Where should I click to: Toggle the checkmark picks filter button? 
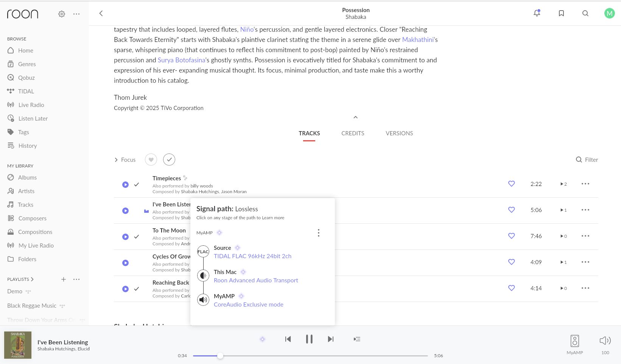click(x=169, y=160)
